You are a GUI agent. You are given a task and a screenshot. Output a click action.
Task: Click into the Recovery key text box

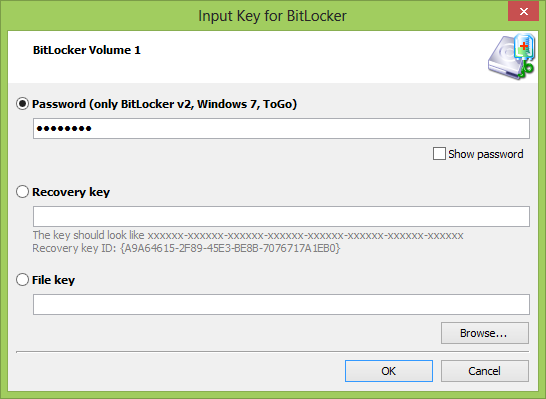281,217
